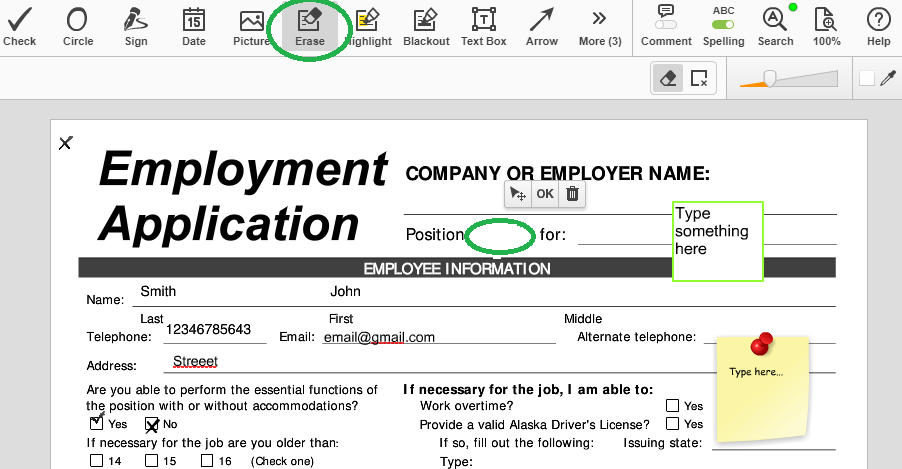The image size is (902, 469).
Task: Insert a Date with the Date tool
Action: (x=194, y=27)
